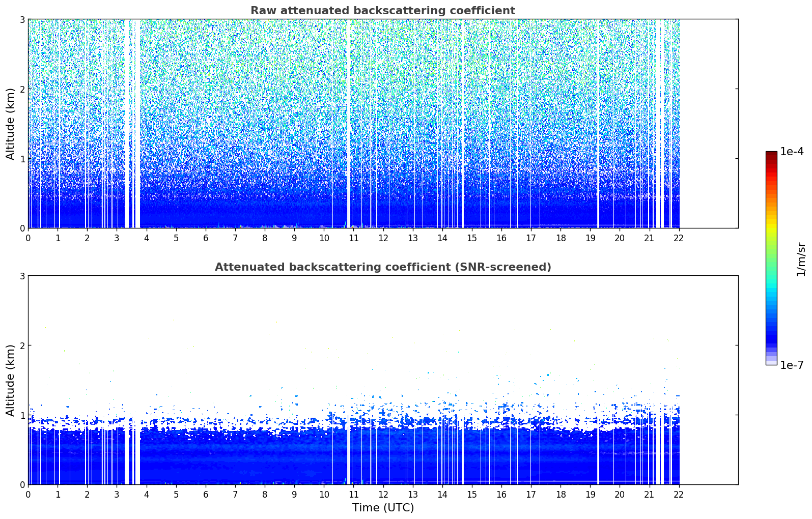812x519 pixels.
Task: Click the altitude tick '1' on the bottom plot
Action: click(22, 415)
